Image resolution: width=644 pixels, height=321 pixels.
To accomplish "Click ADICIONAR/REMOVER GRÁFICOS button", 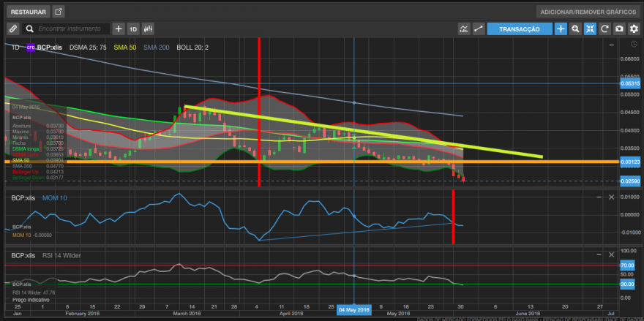I will click(x=588, y=12).
